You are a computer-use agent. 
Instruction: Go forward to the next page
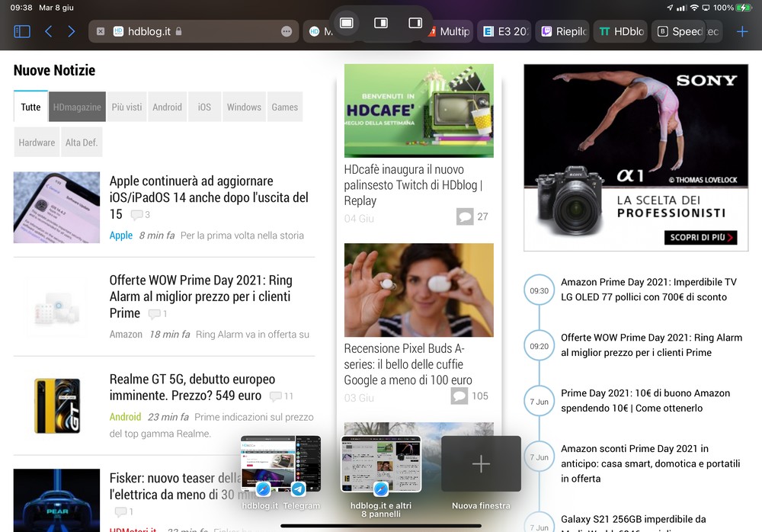coord(72,31)
